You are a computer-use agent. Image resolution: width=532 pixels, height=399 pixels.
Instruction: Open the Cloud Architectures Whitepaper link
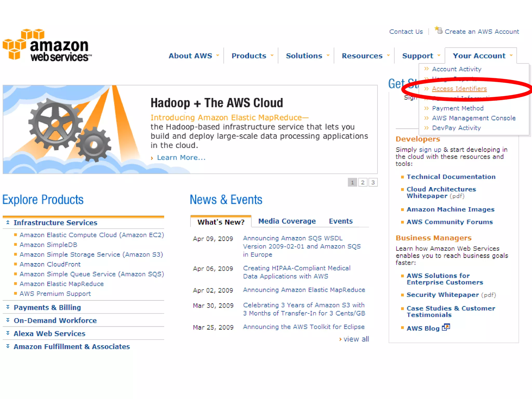(441, 192)
